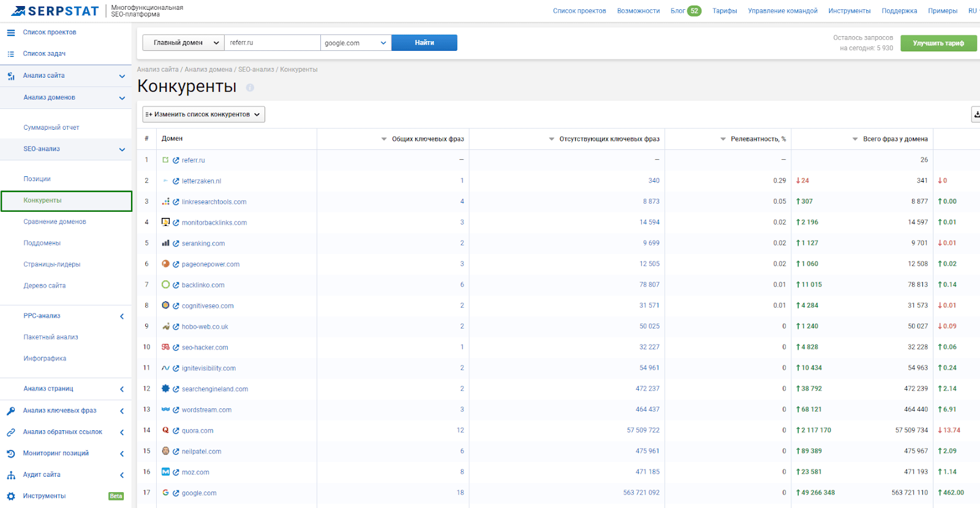The image size is (980, 508).
Task: Select Сравнение доменов in the sidebar
Action: point(55,222)
